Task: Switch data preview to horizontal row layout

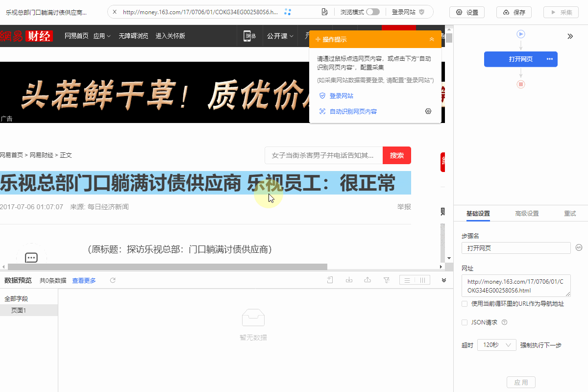Action: pyautogui.click(x=407, y=280)
